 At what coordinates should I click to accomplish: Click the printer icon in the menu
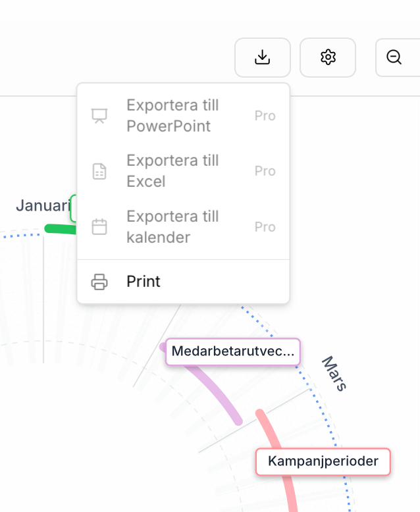pyautogui.click(x=99, y=282)
